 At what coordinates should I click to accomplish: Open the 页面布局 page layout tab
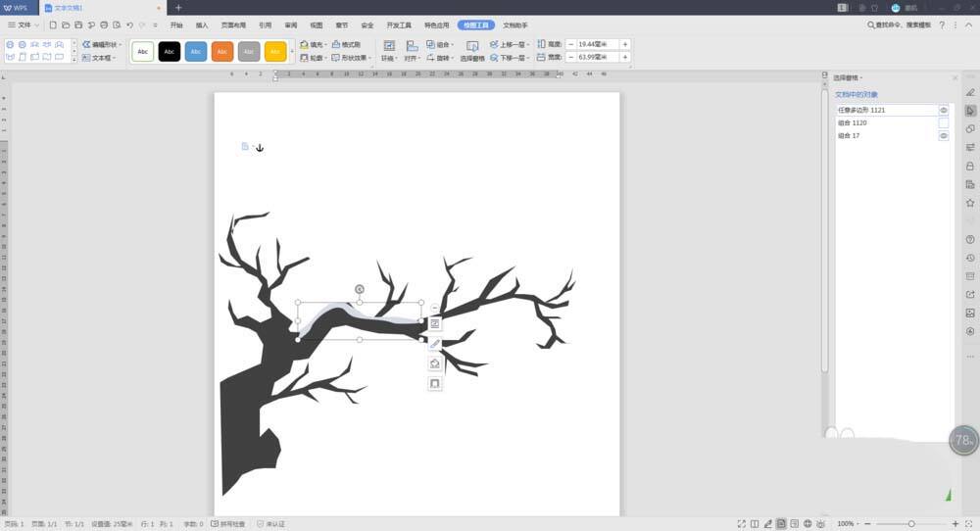tap(233, 24)
